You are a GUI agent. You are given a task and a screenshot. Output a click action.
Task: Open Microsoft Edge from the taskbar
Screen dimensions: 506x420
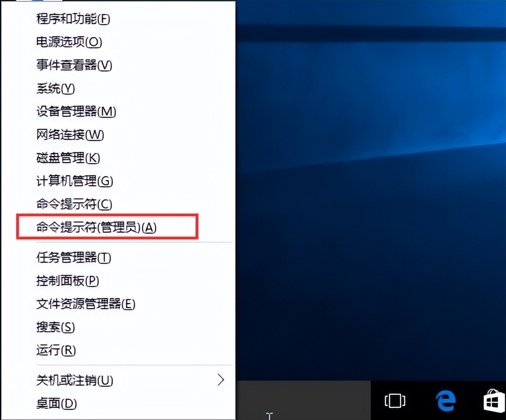[x=446, y=401]
